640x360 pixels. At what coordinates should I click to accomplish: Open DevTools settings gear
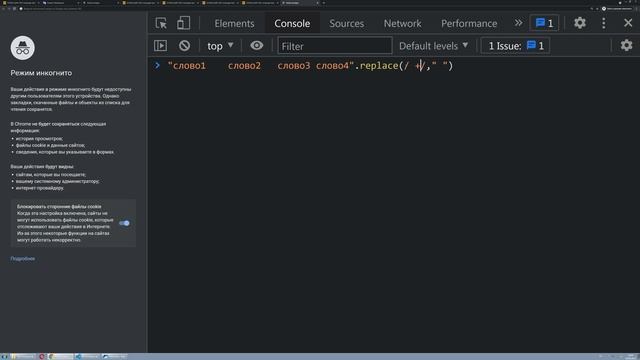580,23
